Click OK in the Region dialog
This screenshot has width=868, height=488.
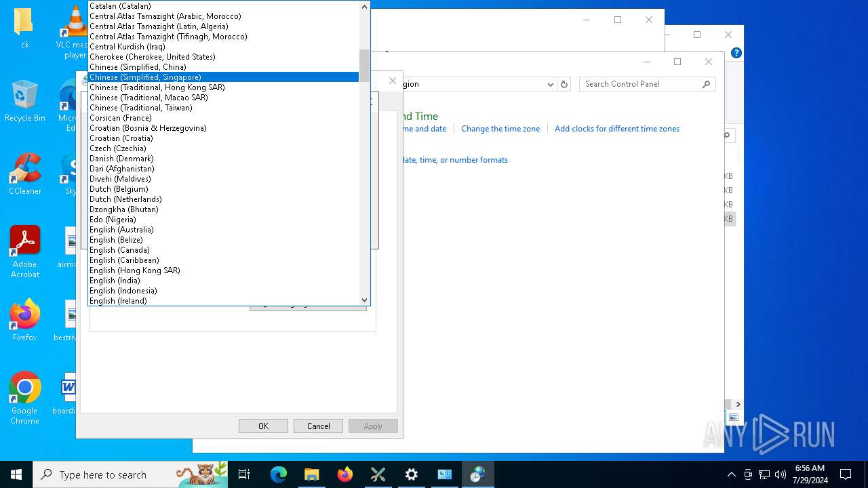263,426
